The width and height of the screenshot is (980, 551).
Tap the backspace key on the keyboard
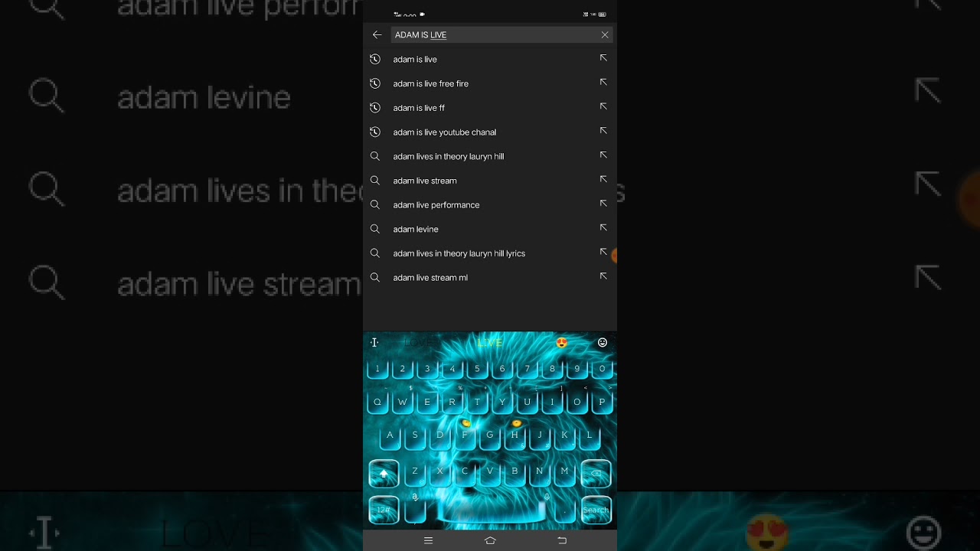596,474
